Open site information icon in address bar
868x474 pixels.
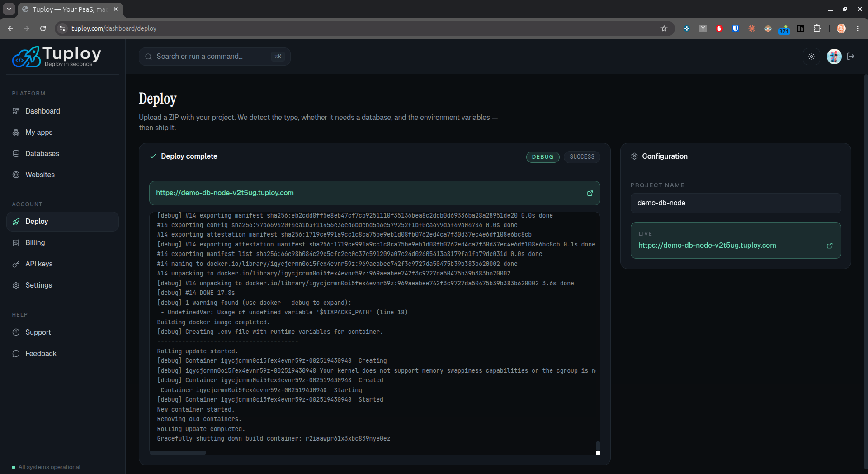pyautogui.click(x=62, y=28)
